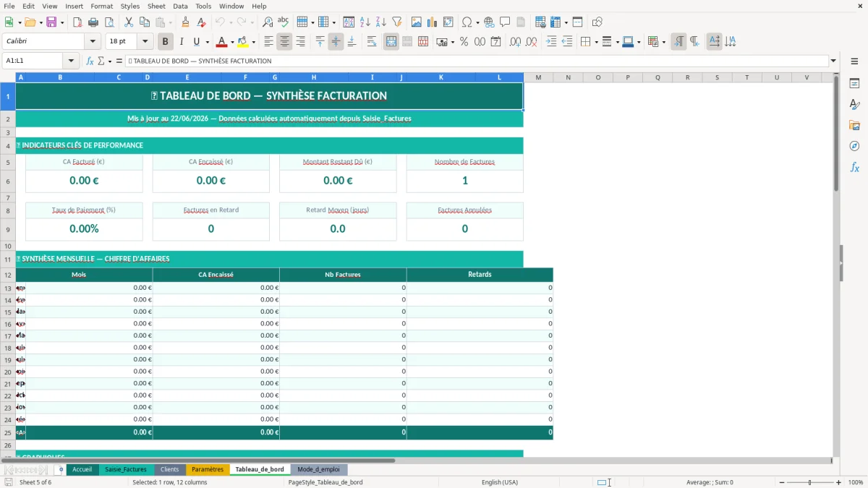Open the font size dropdown

[145, 42]
